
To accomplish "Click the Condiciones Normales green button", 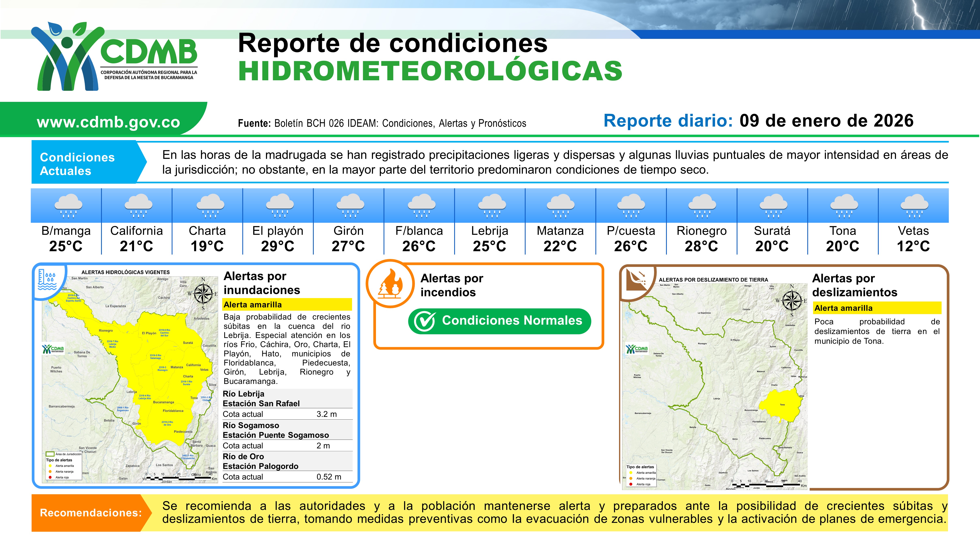I will click(x=500, y=321).
